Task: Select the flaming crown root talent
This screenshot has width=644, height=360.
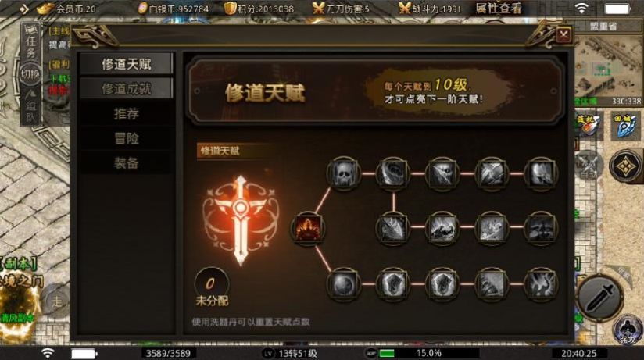Action: pos(308,228)
